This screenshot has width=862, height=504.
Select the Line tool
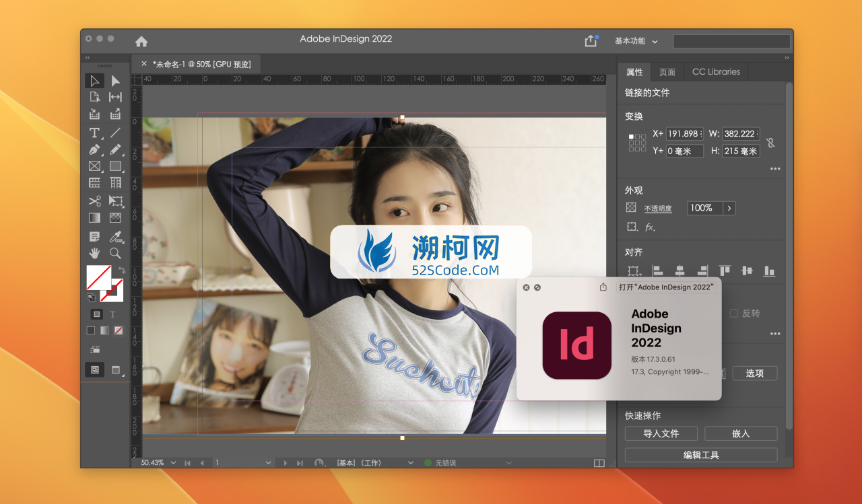click(115, 133)
